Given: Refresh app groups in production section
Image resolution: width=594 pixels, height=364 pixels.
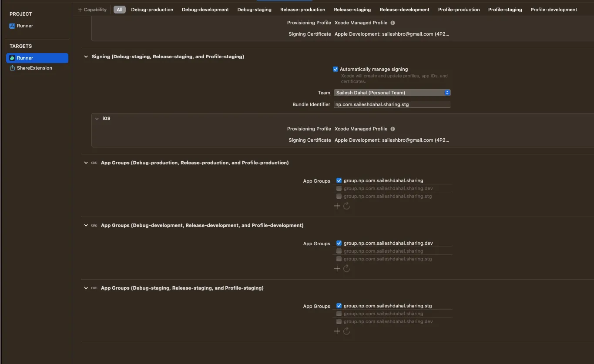Looking at the screenshot, I should pyautogui.click(x=346, y=206).
